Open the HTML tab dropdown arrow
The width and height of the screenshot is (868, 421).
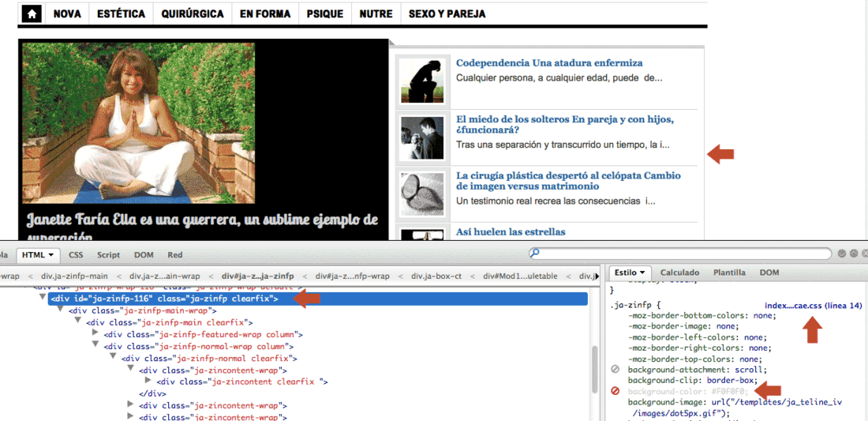(51, 255)
